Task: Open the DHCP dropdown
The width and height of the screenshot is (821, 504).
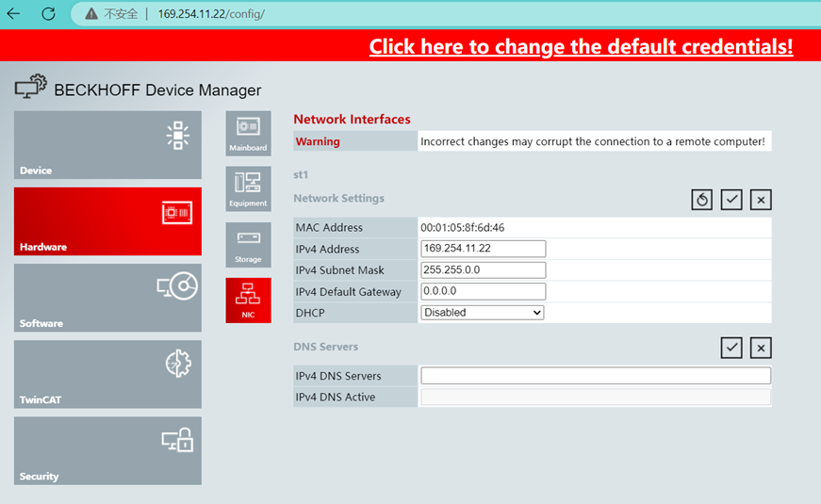Action: (x=483, y=313)
